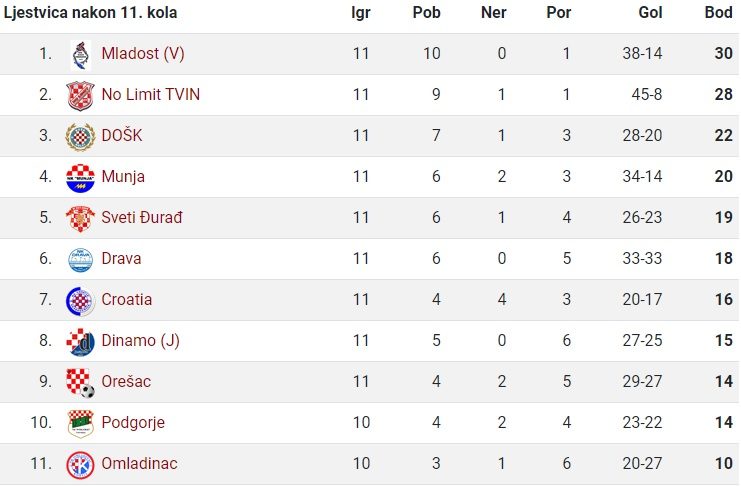Click the Sveti Đurađ club crest

tap(80, 218)
